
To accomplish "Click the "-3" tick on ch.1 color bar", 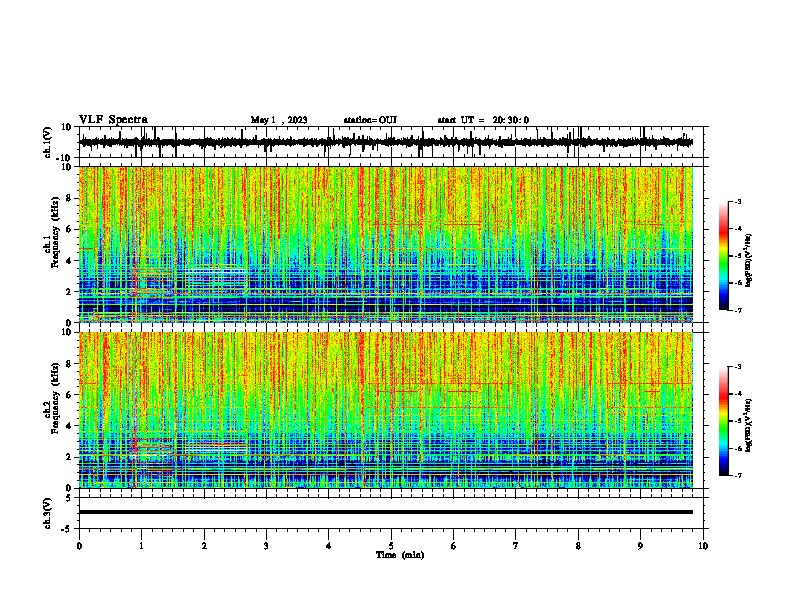I will pyautogui.click(x=738, y=201).
